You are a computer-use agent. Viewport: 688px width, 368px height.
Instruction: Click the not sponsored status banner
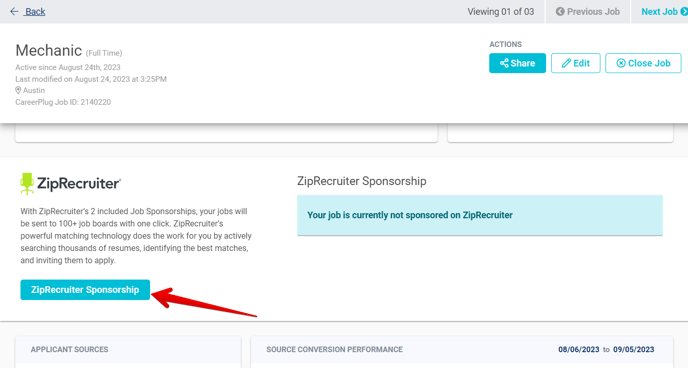pos(480,215)
